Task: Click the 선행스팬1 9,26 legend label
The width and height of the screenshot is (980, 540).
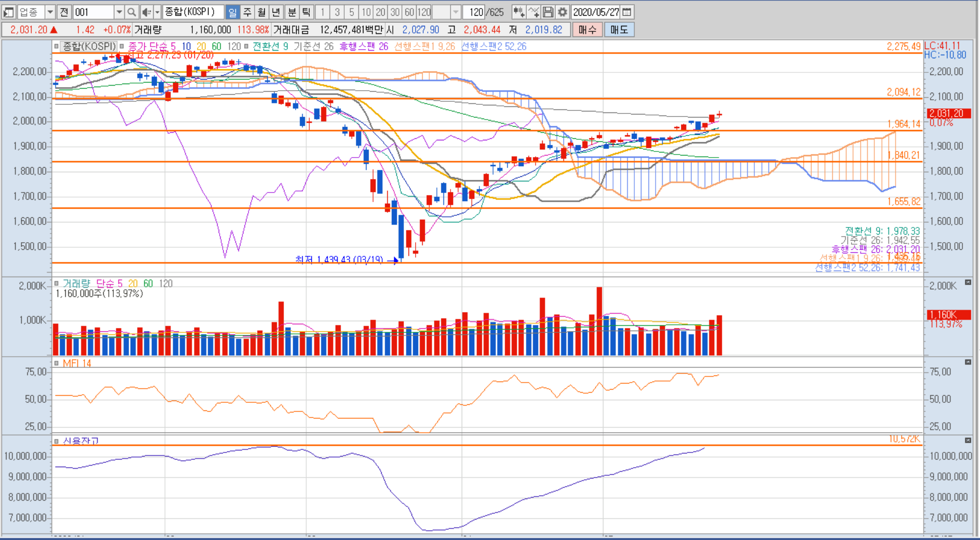Action: pyautogui.click(x=424, y=47)
